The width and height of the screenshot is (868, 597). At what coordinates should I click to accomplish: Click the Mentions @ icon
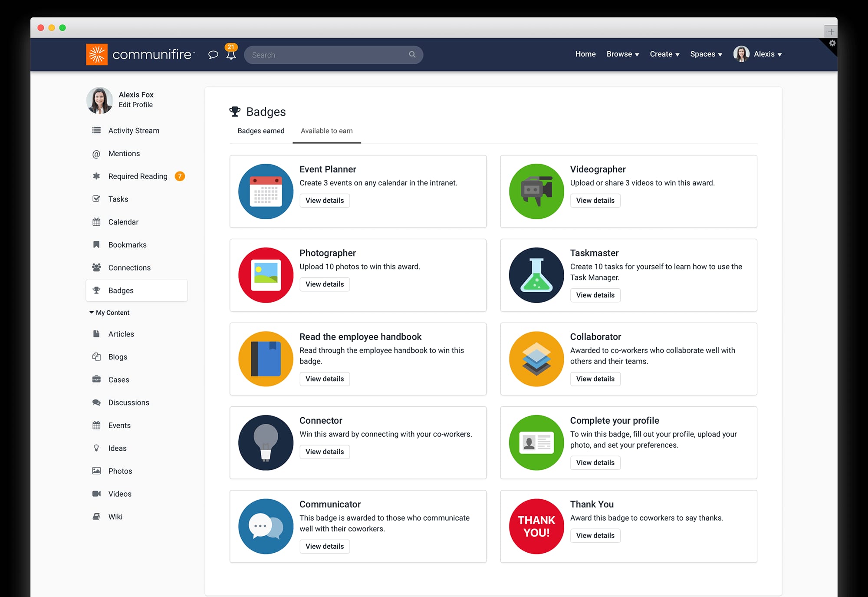pos(96,153)
